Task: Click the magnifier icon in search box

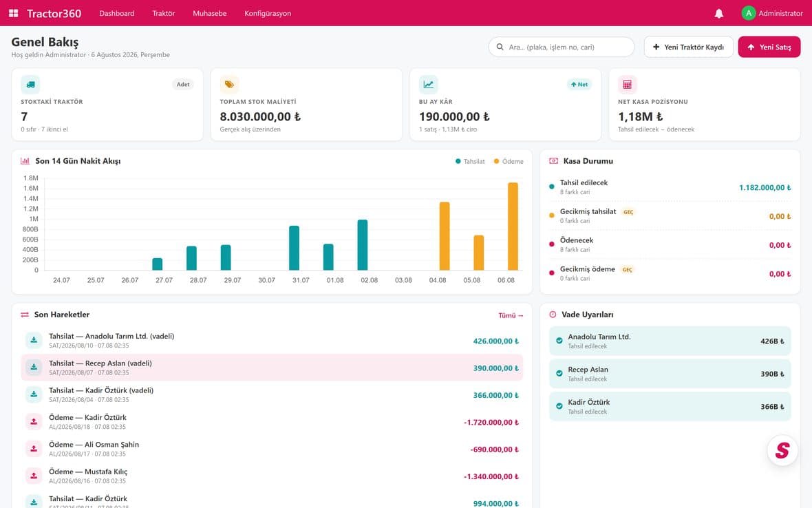Action: [500, 47]
